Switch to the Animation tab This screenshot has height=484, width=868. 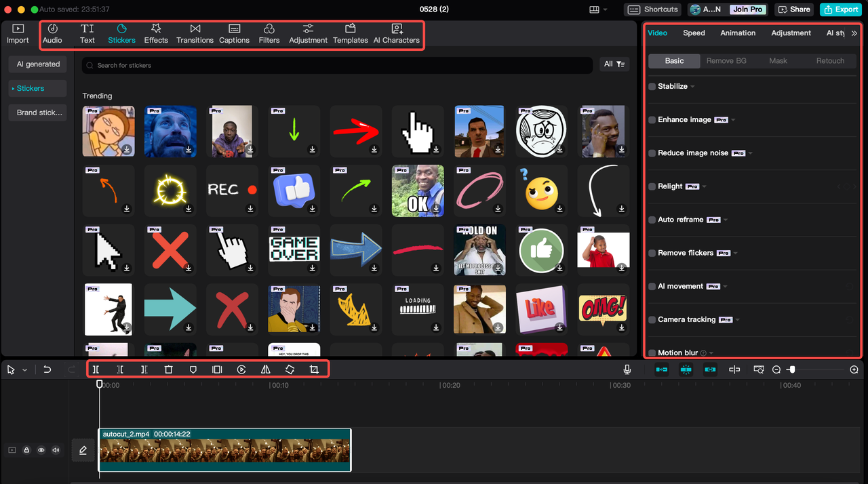pyautogui.click(x=738, y=33)
